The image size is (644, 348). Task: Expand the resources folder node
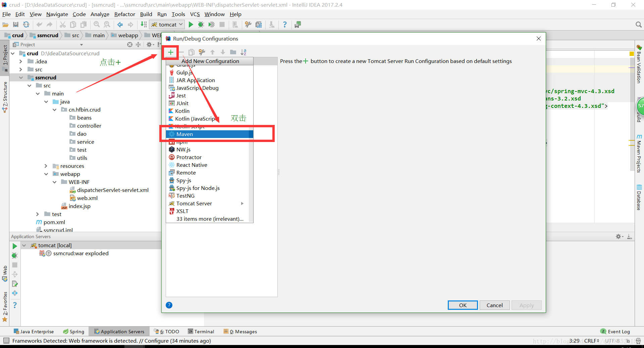pyautogui.click(x=46, y=166)
